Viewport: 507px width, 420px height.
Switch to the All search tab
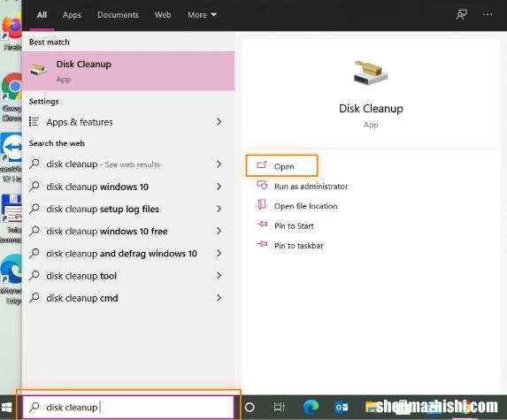pos(42,15)
